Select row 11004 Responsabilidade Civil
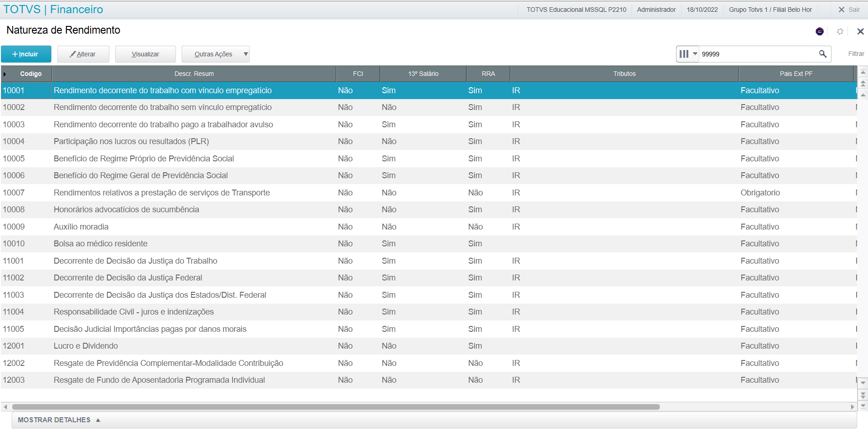Image resolution: width=868 pixels, height=430 pixels. point(429,312)
